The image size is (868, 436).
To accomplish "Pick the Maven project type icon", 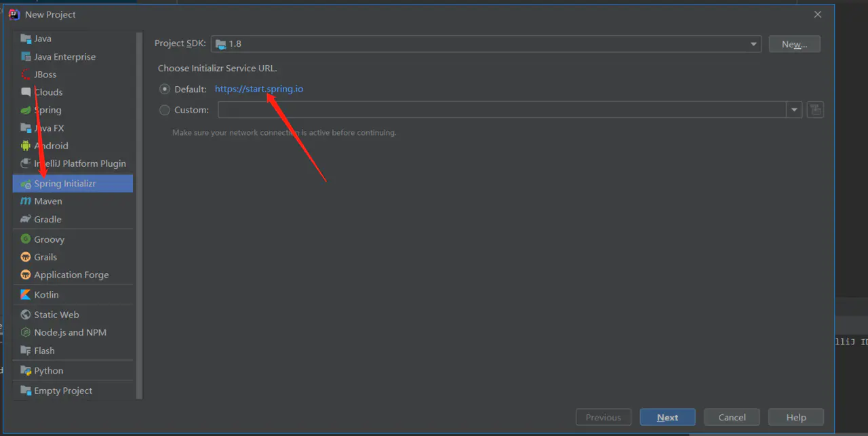I will pos(26,201).
